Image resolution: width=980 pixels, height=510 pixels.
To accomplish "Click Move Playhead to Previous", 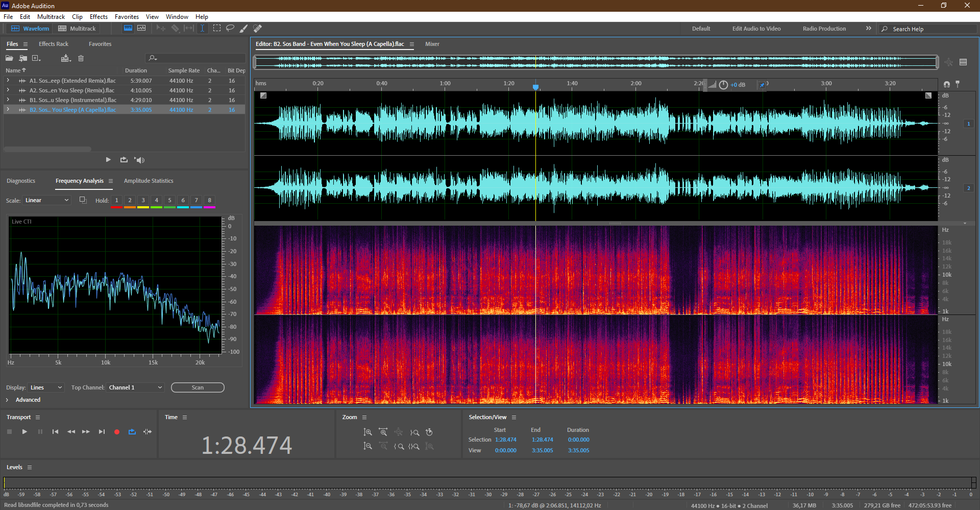I will click(55, 432).
